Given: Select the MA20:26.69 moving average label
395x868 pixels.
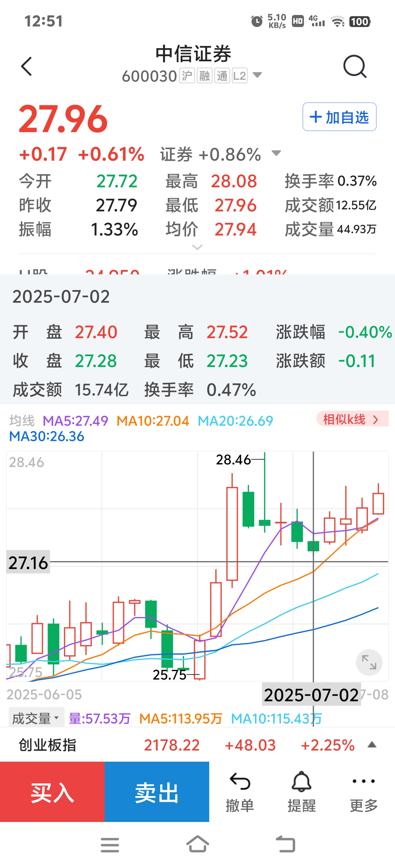Looking at the screenshot, I should [236, 421].
